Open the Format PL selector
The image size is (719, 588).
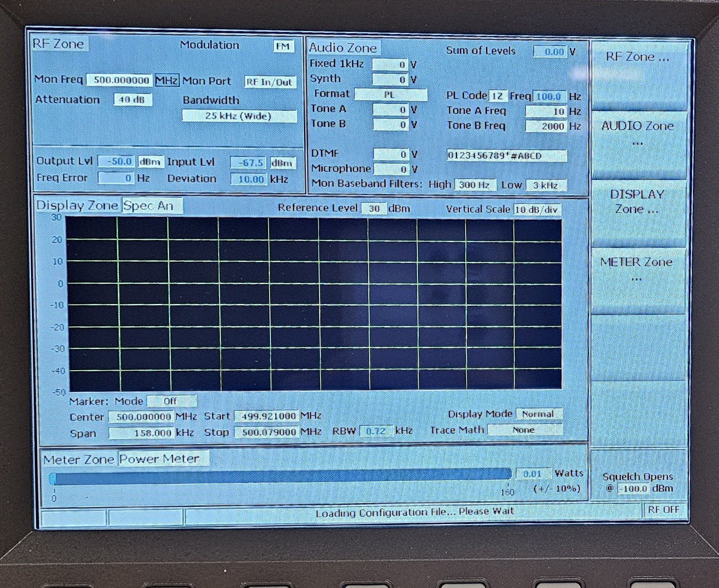pos(390,95)
